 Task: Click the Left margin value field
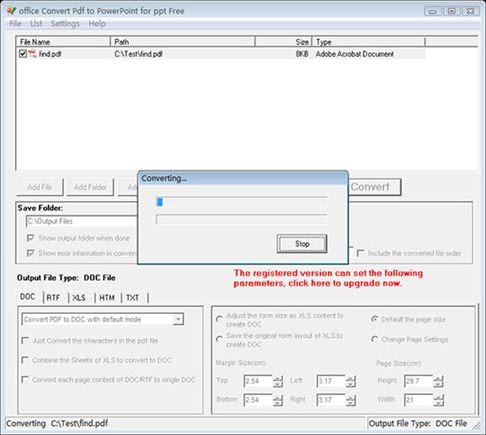click(331, 381)
